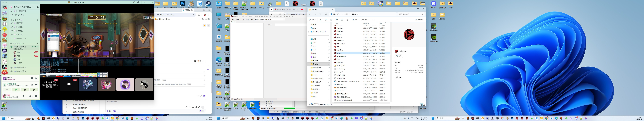644x121 pixels.
Task: Toggle Discord microphone mute
Action: [x=23, y=96]
